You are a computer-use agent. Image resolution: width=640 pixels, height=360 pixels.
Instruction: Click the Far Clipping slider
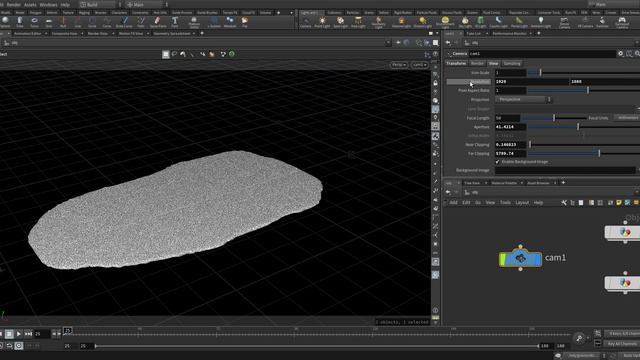point(583,153)
